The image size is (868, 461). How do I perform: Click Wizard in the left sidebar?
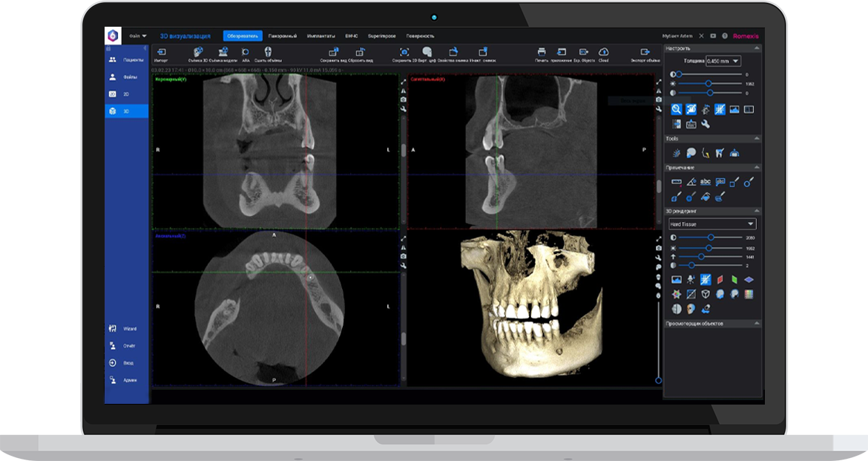(x=126, y=328)
